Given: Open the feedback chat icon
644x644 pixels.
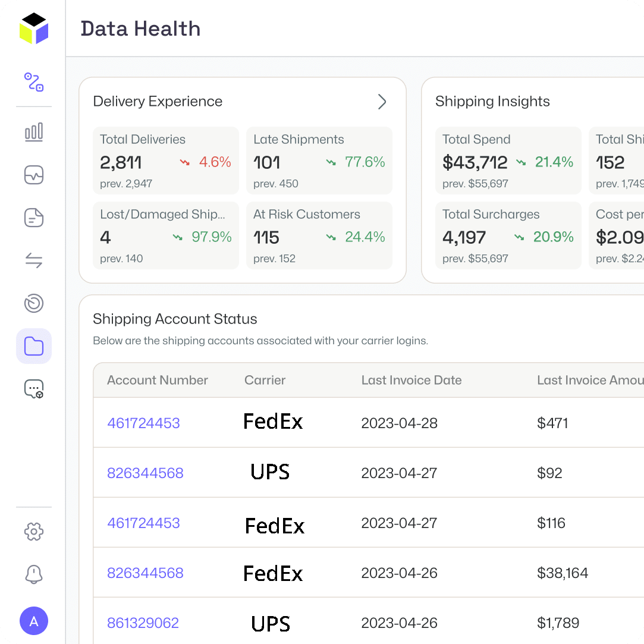Looking at the screenshot, I should click(x=34, y=388).
